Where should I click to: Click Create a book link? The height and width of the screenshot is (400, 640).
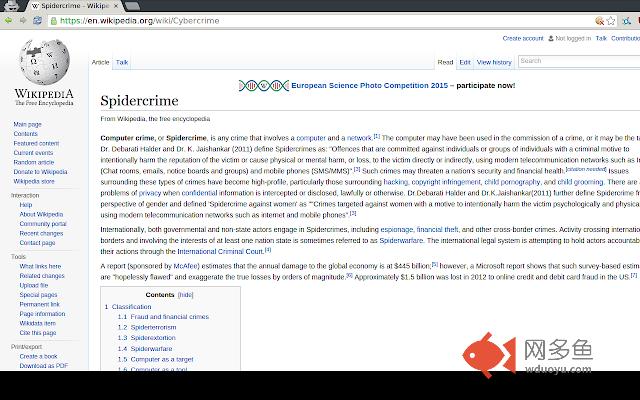point(38,356)
